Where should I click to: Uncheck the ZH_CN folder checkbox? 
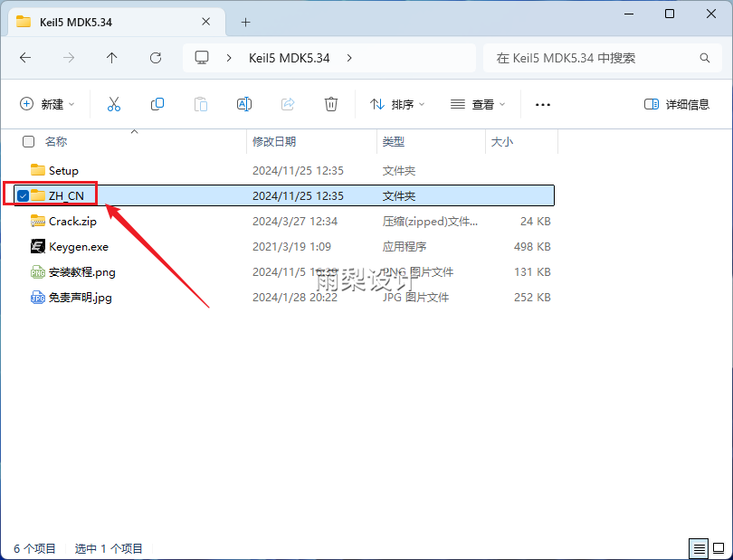tap(22, 195)
